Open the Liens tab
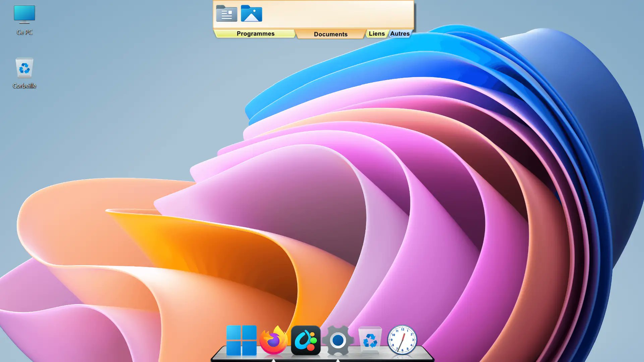The image size is (644, 362). pos(376,33)
